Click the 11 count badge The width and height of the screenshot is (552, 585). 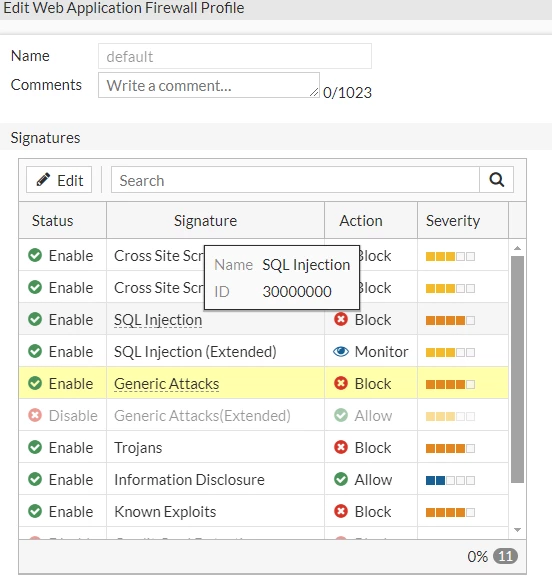coord(505,556)
